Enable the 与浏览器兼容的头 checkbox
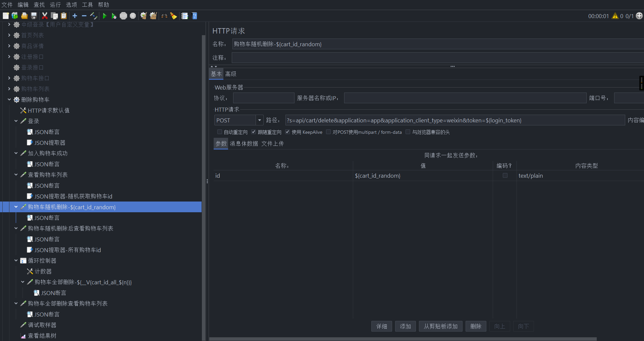 coord(408,132)
